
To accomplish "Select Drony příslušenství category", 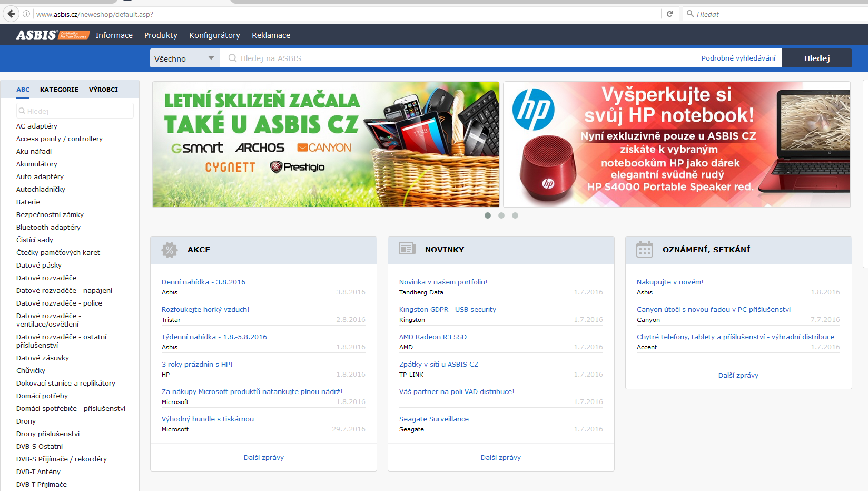I will pos(48,434).
